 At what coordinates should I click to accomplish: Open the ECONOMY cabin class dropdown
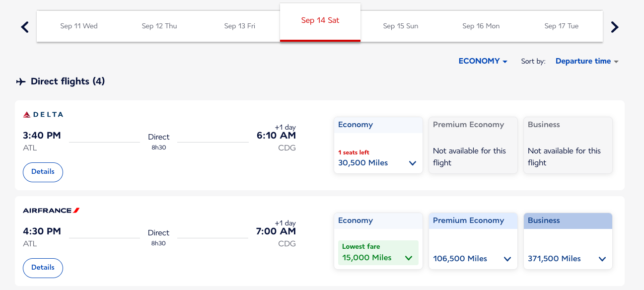482,61
